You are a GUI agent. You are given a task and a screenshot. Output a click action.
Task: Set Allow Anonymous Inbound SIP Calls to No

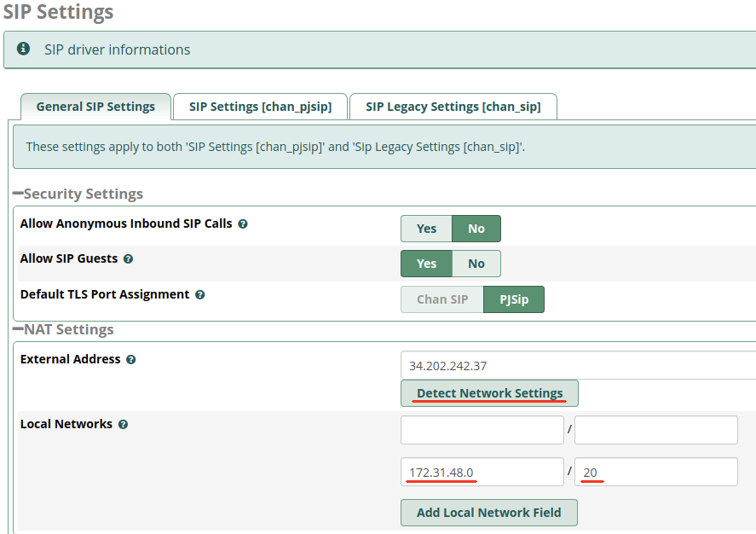point(476,229)
